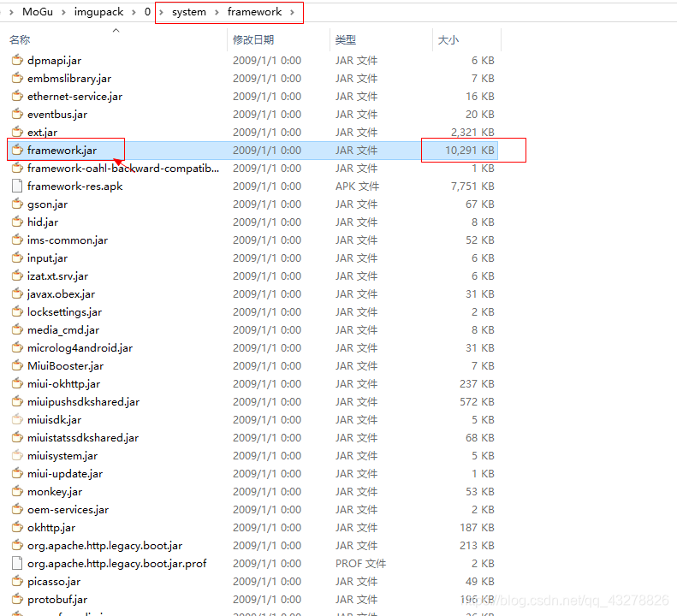Click the ext.jar file icon
677x616 pixels.
tap(17, 132)
